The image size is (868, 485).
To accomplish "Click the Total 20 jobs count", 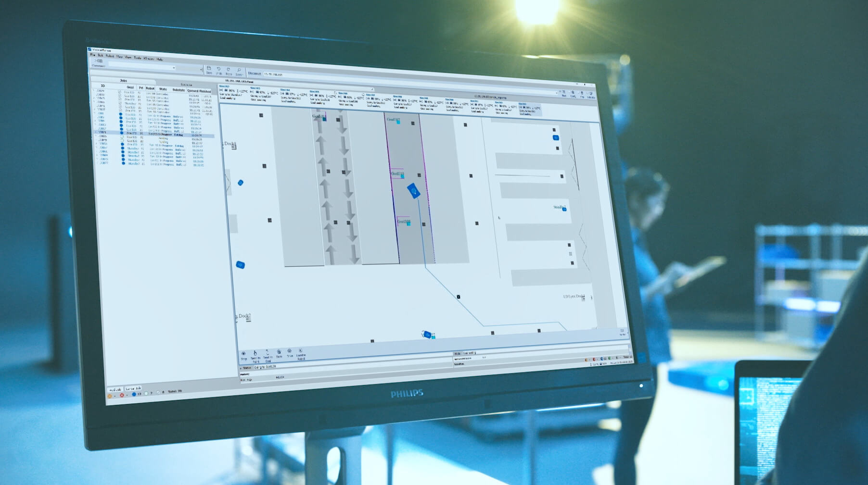I will tap(175, 391).
